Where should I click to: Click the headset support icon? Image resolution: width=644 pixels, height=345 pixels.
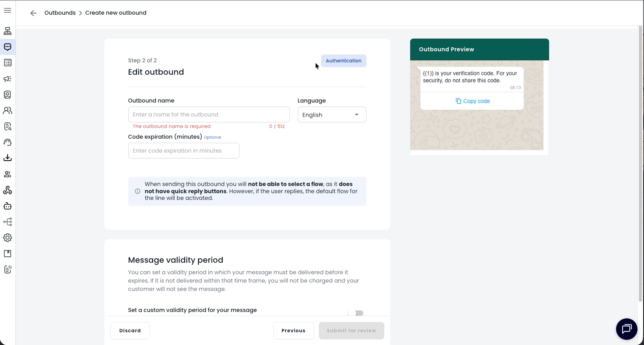8,142
